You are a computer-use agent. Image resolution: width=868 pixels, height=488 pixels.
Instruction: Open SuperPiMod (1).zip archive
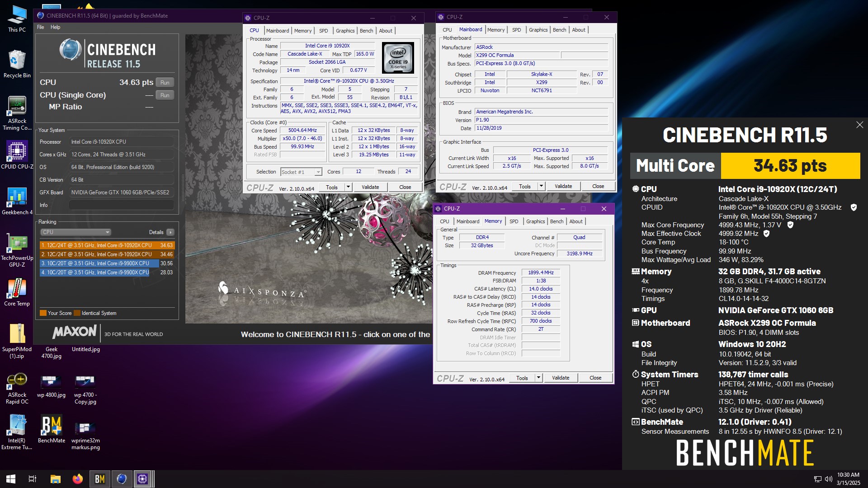[17, 341]
